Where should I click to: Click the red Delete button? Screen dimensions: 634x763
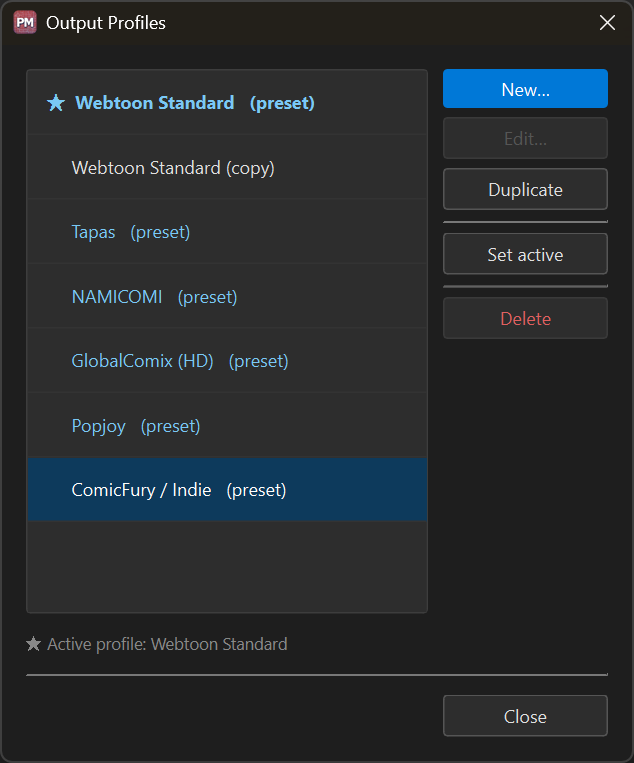click(525, 318)
